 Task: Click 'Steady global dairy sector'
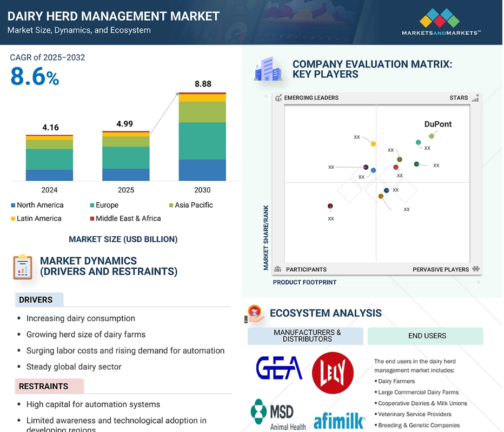(74, 367)
